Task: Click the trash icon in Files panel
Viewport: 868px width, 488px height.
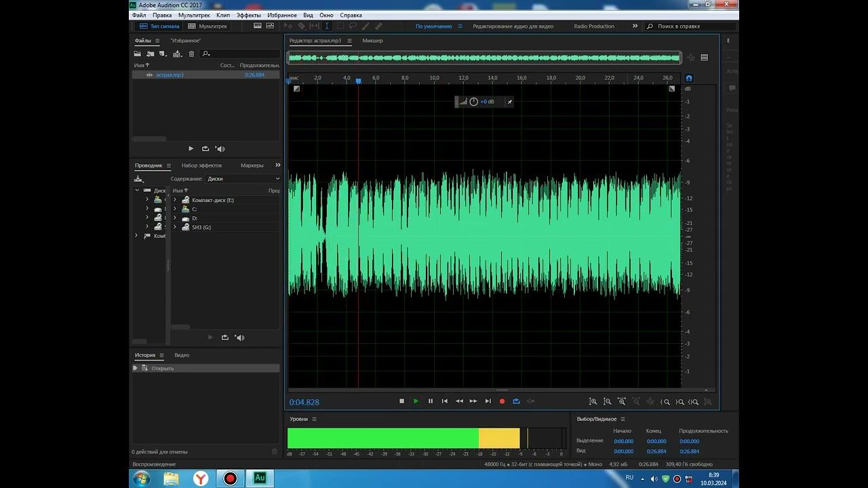Action: click(x=191, y=54)
